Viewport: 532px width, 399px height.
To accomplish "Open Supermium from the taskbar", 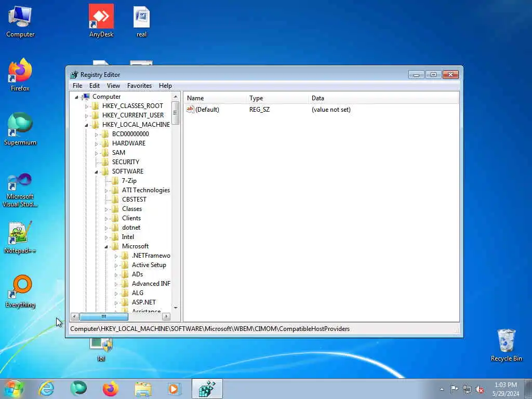I will click(x=78, y=389).
